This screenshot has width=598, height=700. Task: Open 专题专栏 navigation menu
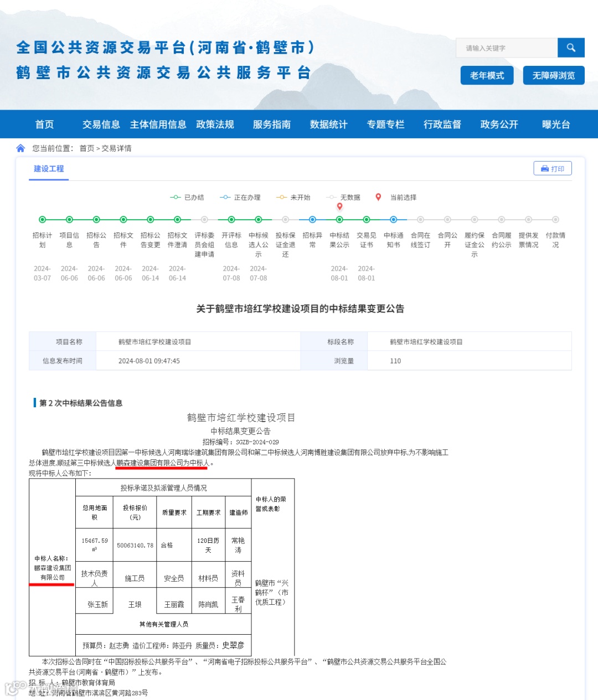[x=386, y=125]
